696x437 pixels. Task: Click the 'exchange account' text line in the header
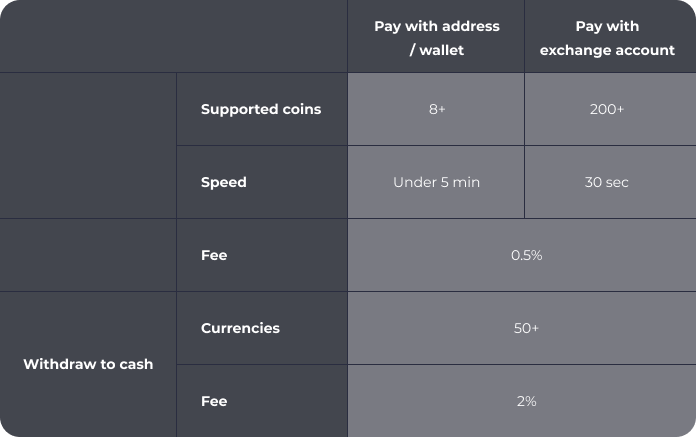pyautogui.click(x=607, y=50)
